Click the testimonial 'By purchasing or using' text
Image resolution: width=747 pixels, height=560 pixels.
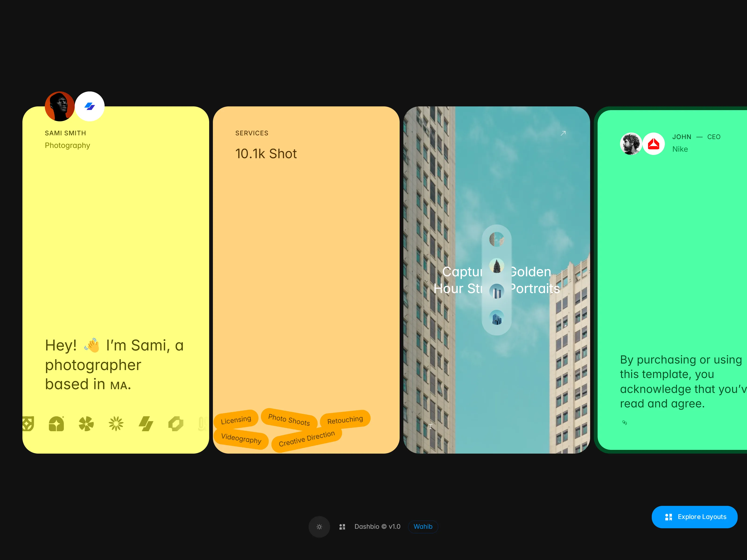pyautogui.click(x=683, y=381)
